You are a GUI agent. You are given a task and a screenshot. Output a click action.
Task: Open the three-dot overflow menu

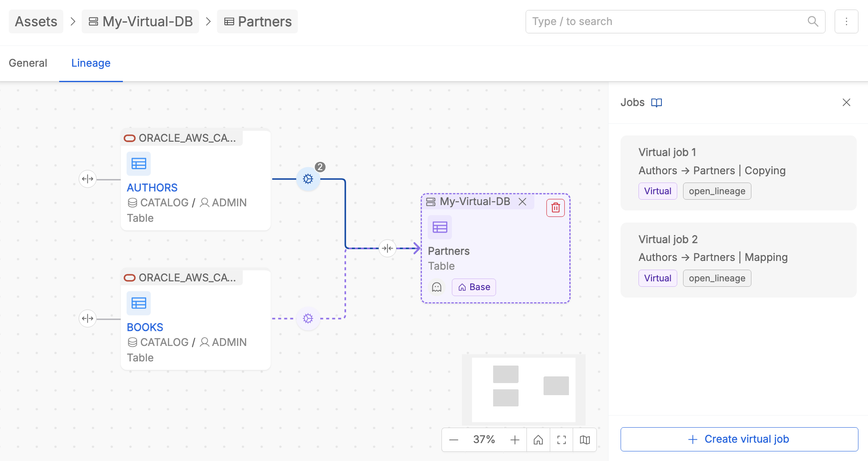846,21
